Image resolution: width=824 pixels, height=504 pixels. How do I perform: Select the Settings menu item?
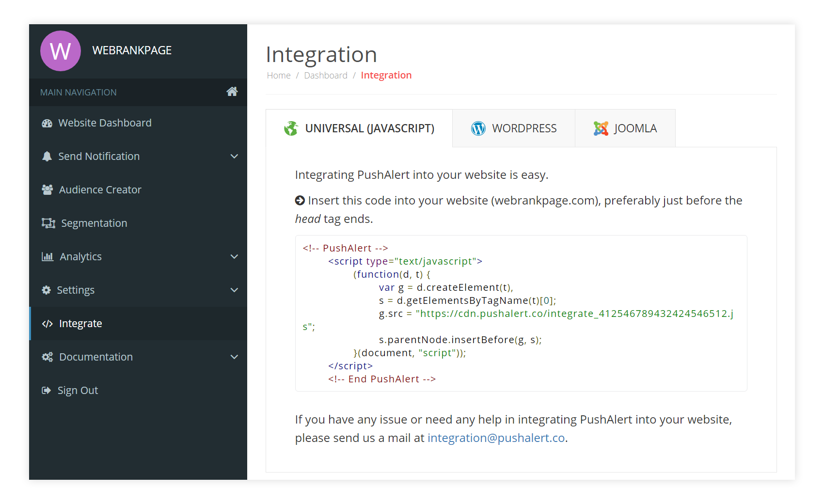tap(138, 290)
